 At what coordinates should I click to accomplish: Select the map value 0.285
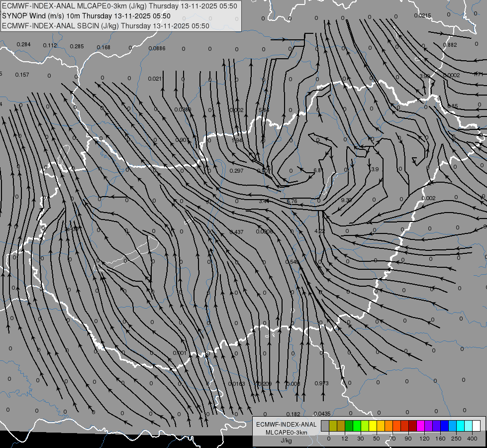[x=77, y=46]
